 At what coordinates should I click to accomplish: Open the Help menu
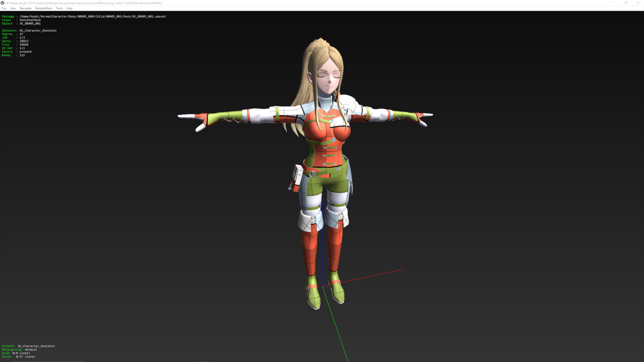coord(69,8)
